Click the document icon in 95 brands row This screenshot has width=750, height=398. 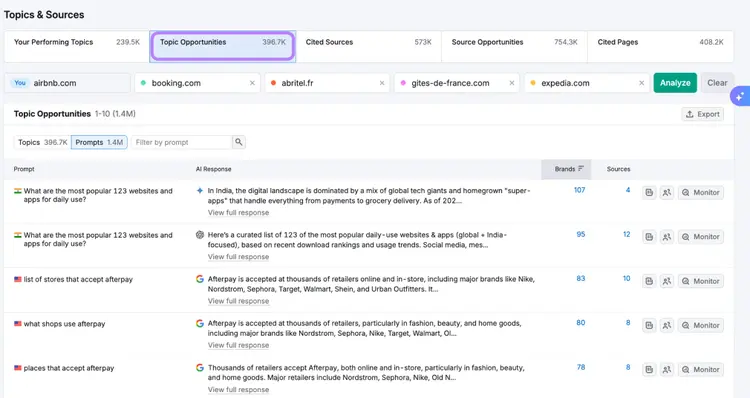(x=649, y=237)
